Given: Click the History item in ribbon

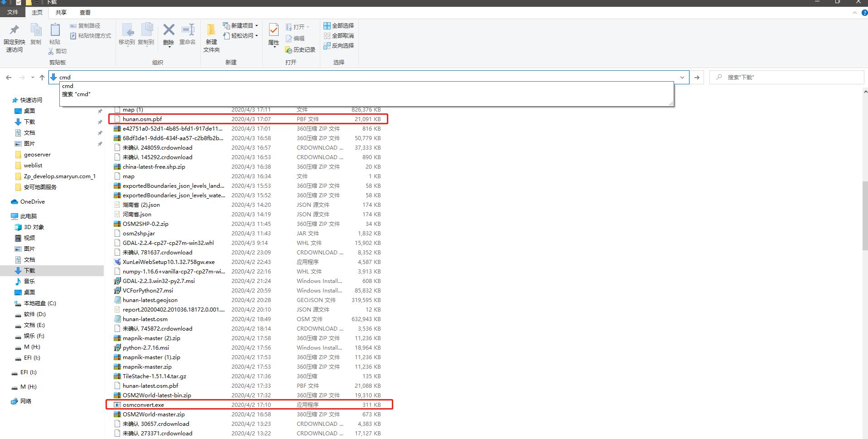Looking at the screenshot, I should tap(300, 50).
